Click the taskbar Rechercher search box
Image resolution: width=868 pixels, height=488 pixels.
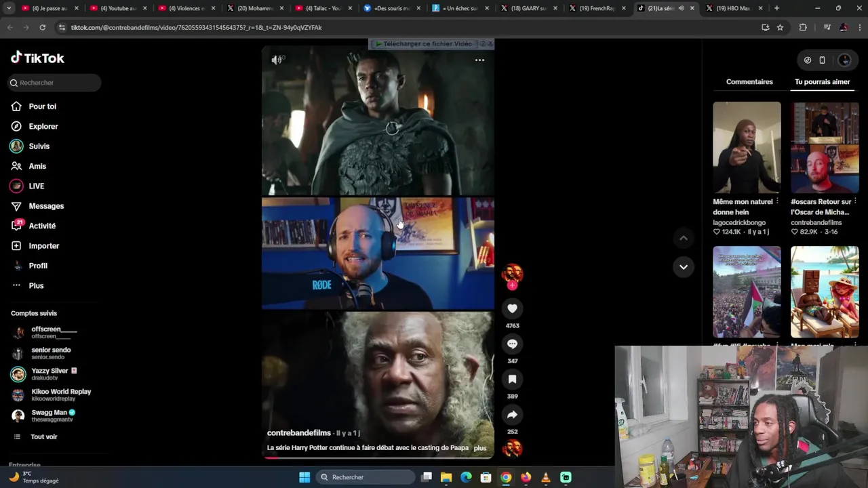pyautogui.click(x=366, y=477)
